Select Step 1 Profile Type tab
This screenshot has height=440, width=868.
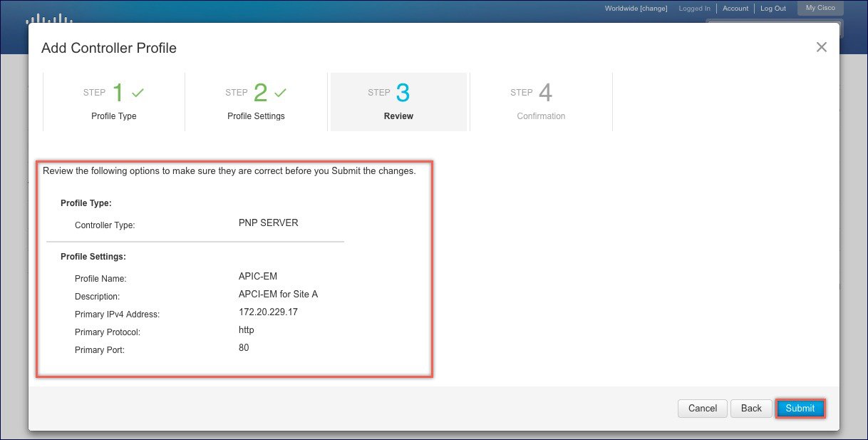114,102
